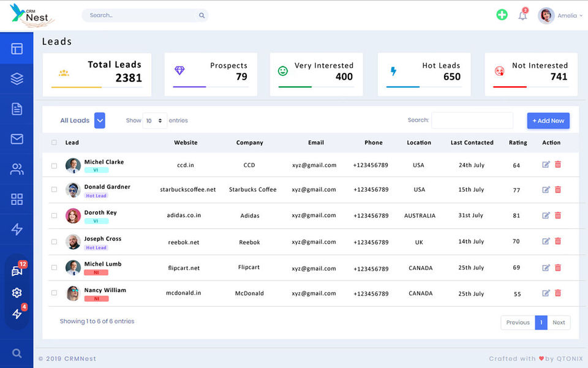Open the Hot Leads 650 card
Screen dimensions: 588x368
click(x=424, y=75)
